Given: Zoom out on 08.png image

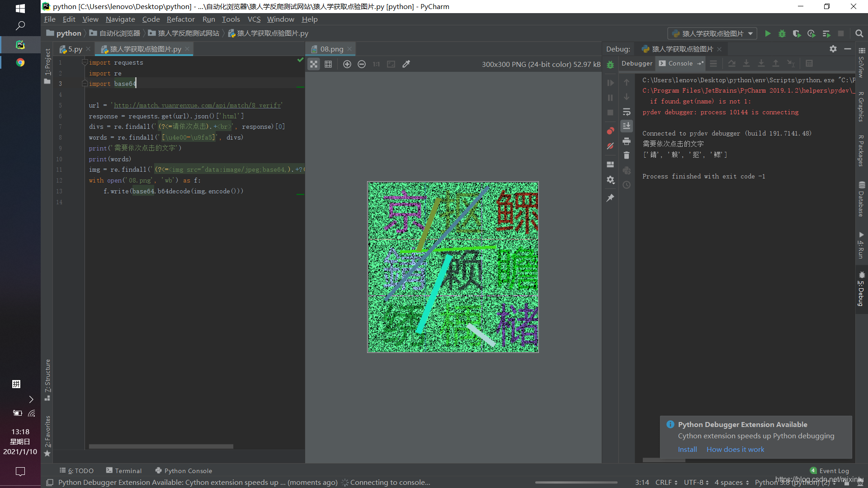Looking at the screenshot, I should pyautogui.click(x=362, y=64).
